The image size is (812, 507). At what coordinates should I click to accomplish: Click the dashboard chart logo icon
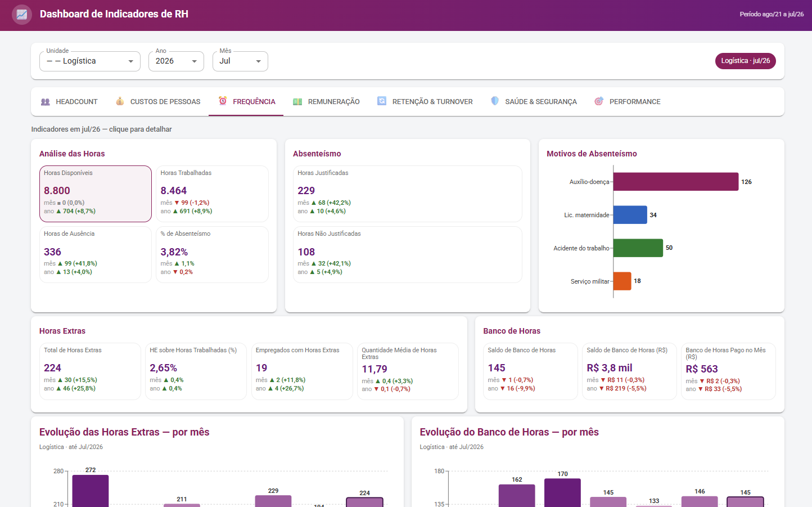pos(22,15)
